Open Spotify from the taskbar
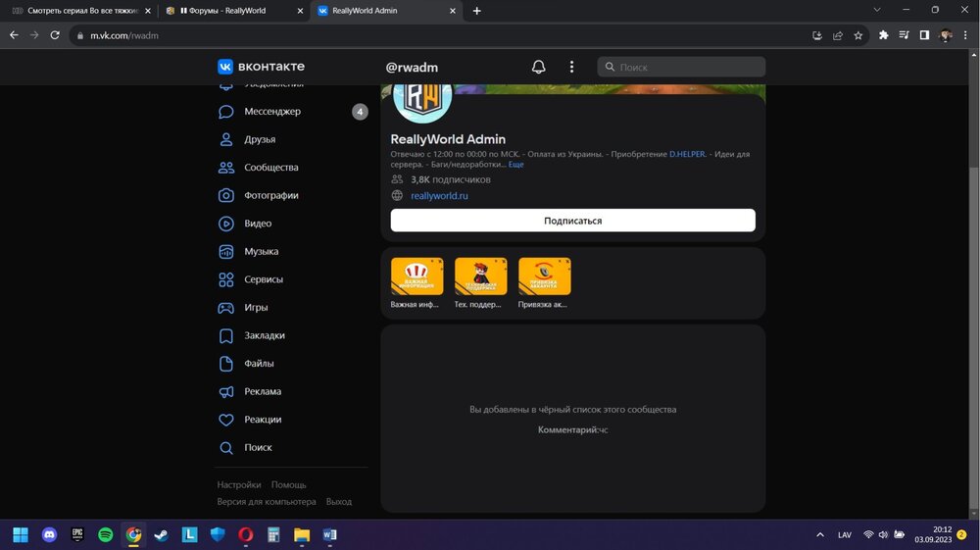Screen dimensions: 980x550 pos(106,535)
